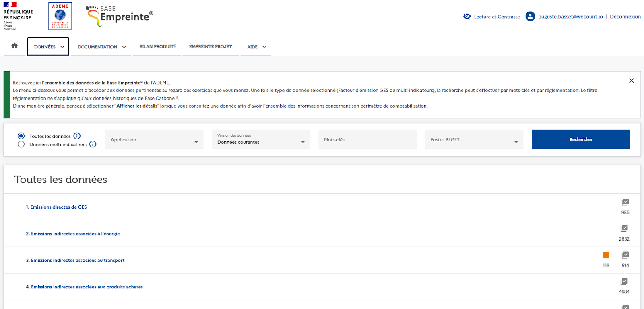Click the count 2632
Screen dimensions: 644x309
coord(624,239)
